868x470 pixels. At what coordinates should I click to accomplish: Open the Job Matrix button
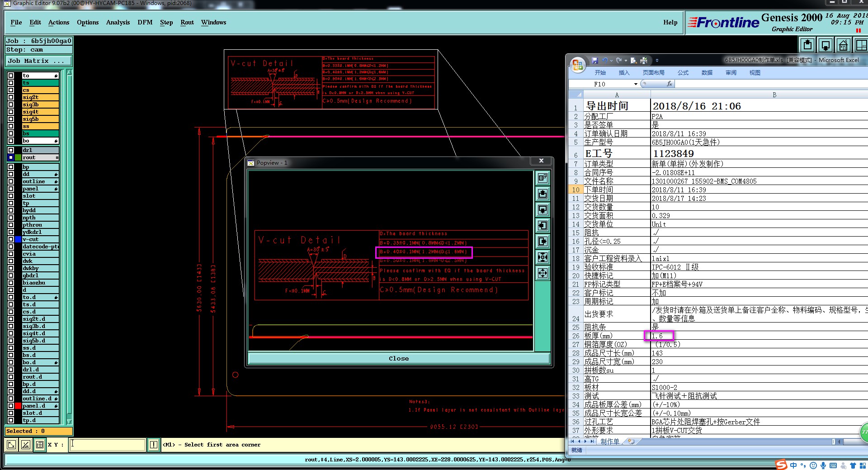click(38, 61)
